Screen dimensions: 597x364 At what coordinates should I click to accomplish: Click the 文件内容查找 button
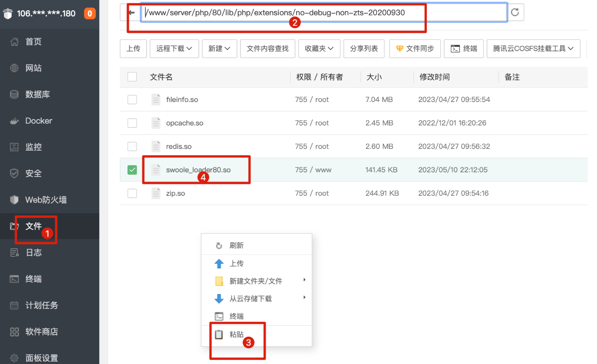(x=267, y=49)
